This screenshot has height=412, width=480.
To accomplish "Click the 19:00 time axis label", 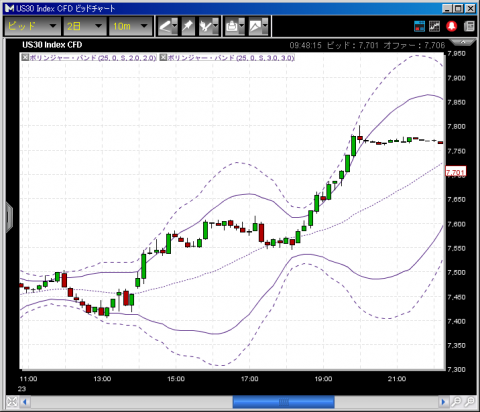I will (x=323, y=379).
